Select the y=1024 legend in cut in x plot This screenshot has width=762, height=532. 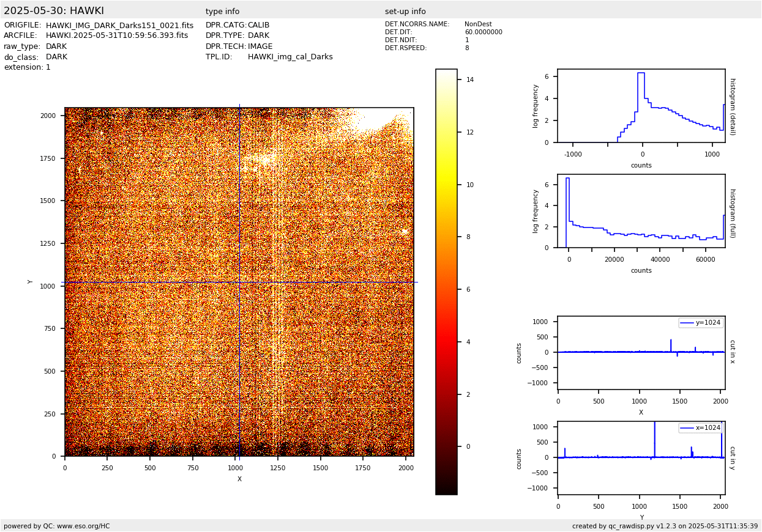pos(701,323)
